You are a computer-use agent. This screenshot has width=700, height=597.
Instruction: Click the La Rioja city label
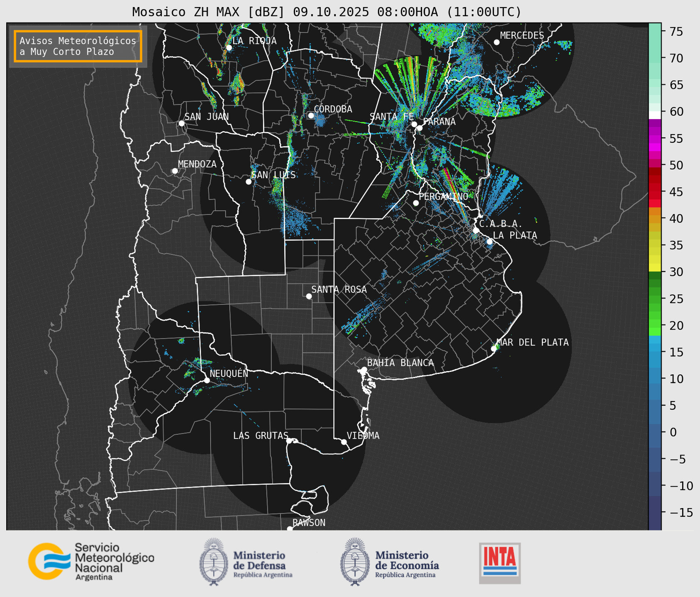click(254, 41)
